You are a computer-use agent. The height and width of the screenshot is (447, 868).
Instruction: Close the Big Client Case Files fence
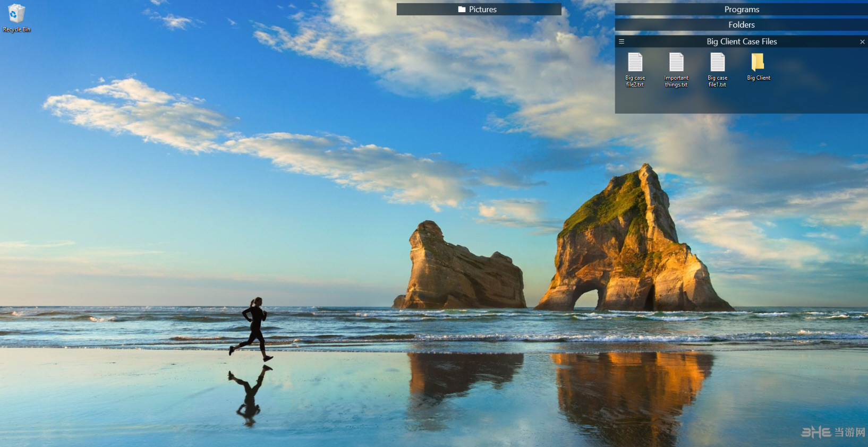point(862,42)
